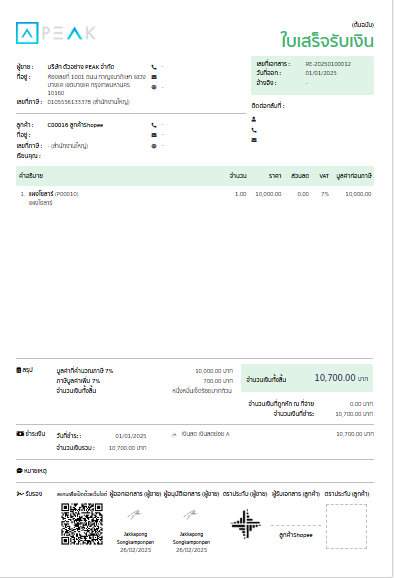Image resolution: width=394 pixels, height=578 pixels.
Task: Click payment date 01/01/2025 in payment section
Action: click(130, 436)
